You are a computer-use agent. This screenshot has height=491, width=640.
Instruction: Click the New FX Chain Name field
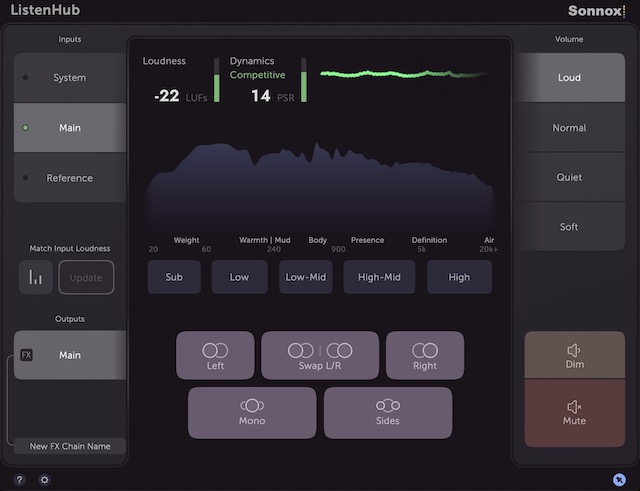coord(70,446)
